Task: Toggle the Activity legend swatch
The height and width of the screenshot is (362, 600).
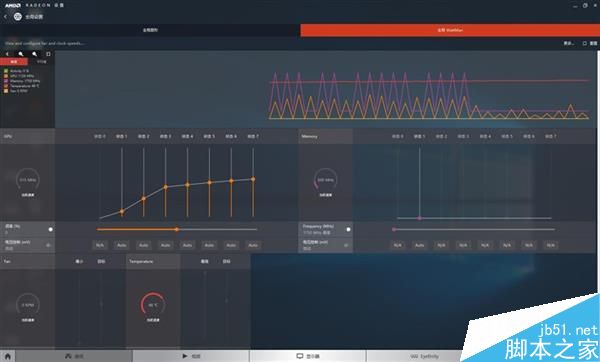Action: (6, 71)
